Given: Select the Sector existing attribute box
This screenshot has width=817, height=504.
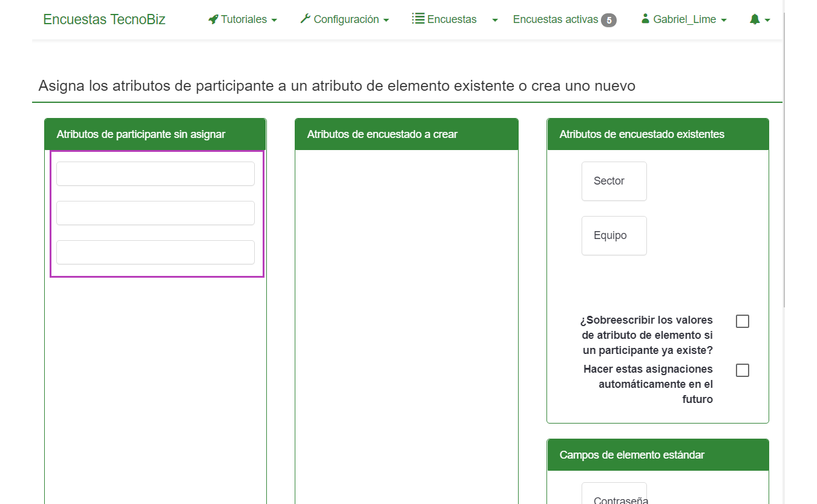Looking at the screenshot, I should (x=614, y=181).
